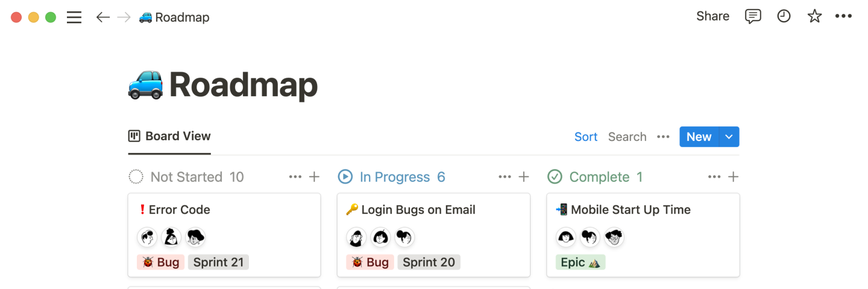This screenshot has height=289, width=868.
Task: Add a card to Complete column
Action: tap(733, 176)
